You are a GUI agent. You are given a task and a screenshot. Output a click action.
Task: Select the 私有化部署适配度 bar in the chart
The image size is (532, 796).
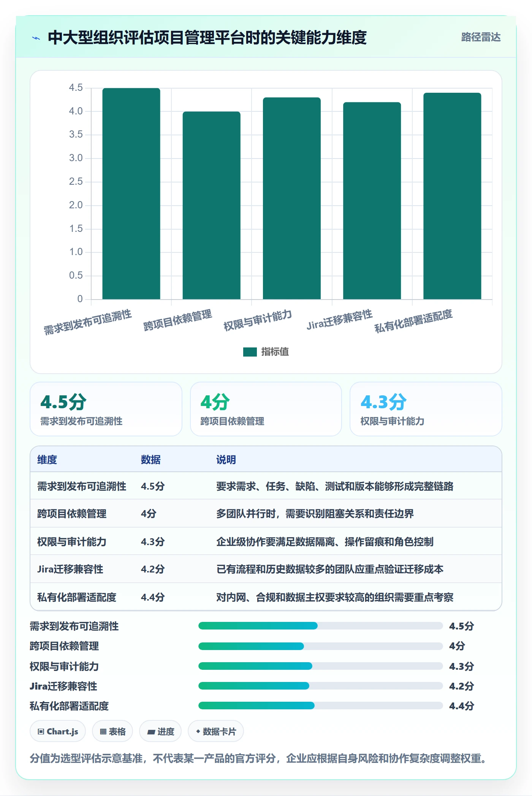(x=452, y=196)
